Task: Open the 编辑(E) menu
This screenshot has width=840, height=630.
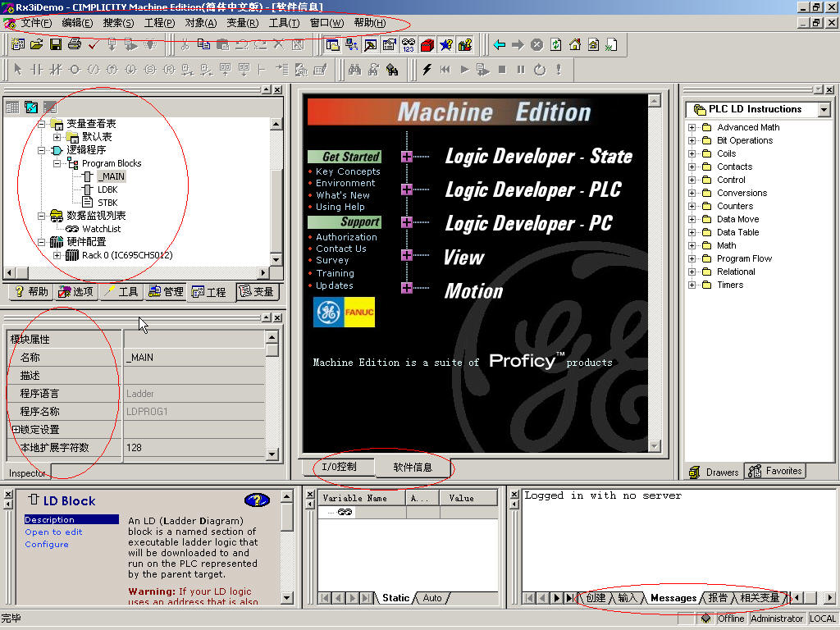Action: [77, 23]
